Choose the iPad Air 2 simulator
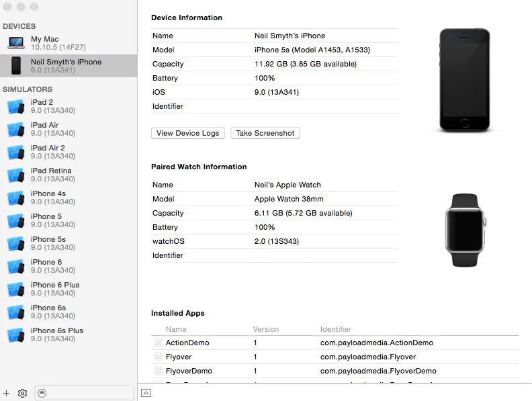Screen dimensions: 532x401 pyautogui.click(x=52, y=152)
